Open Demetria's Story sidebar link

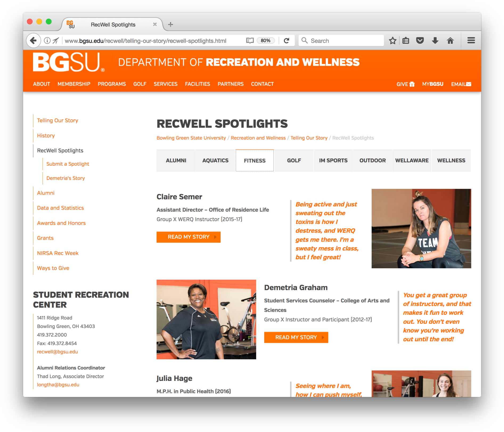(x=65, y=178)
